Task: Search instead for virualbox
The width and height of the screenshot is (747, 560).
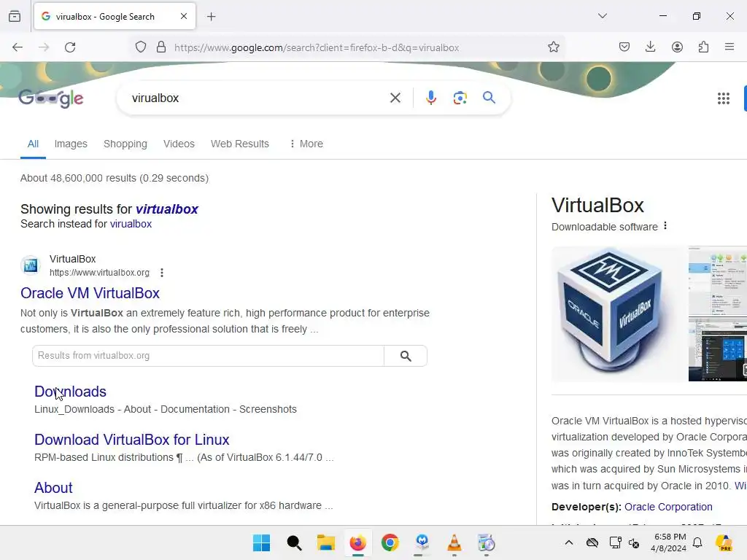Action: click(x=131, y=225)
